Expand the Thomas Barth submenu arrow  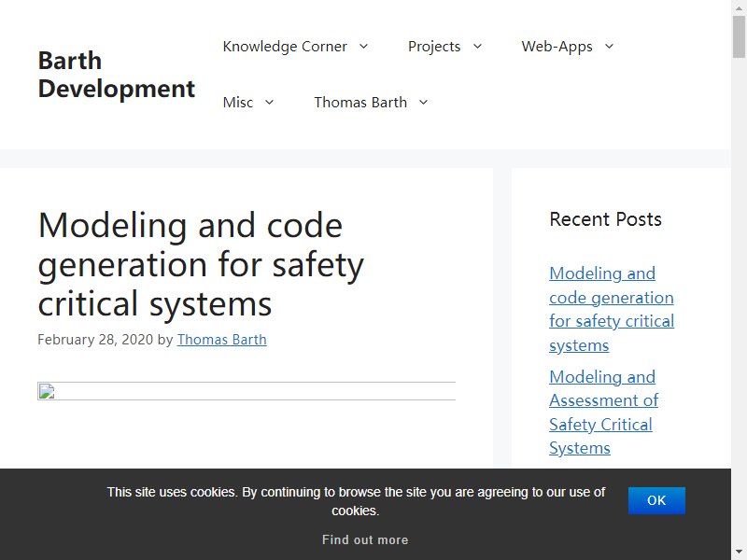pyautogui.click(x=424, y=102)
